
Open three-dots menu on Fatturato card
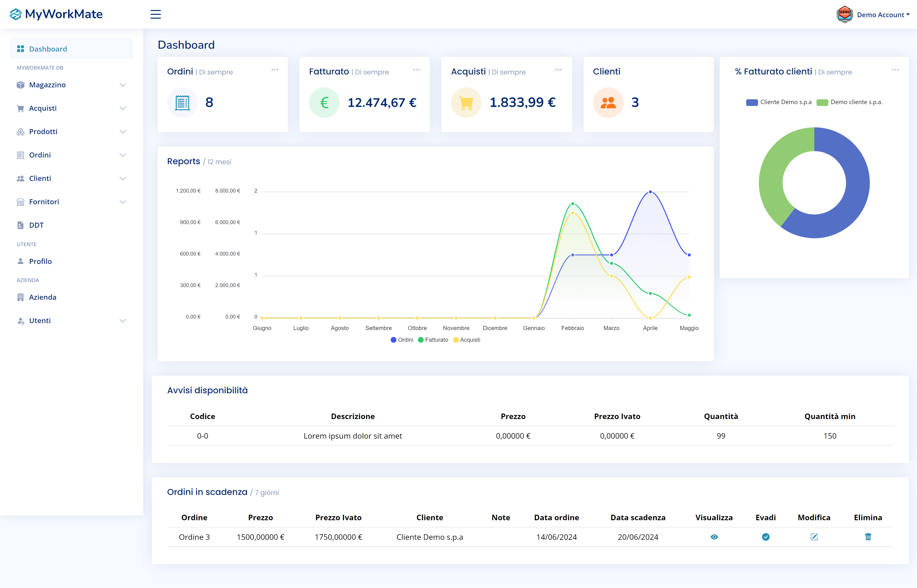point(416,70)
